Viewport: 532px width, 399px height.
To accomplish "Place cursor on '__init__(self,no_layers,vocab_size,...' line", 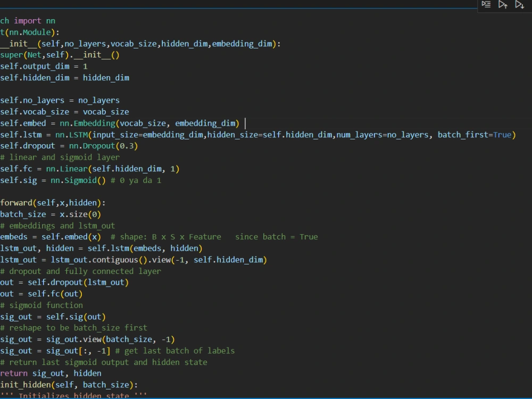I will (140, 44).
